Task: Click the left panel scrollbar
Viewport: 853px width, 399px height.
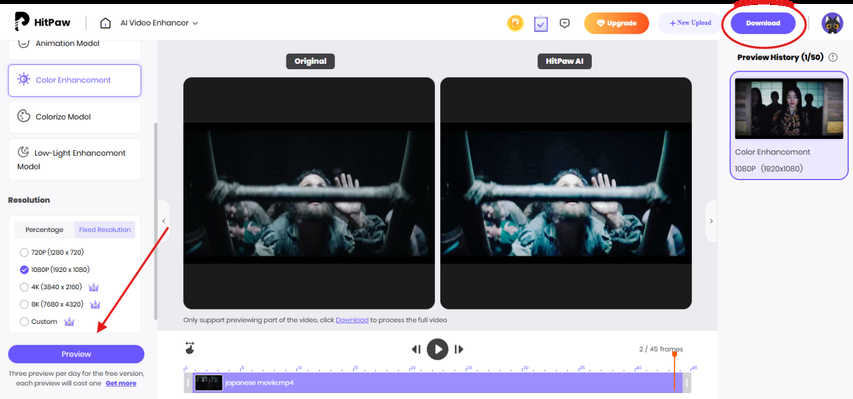Action: pos(156,220)
